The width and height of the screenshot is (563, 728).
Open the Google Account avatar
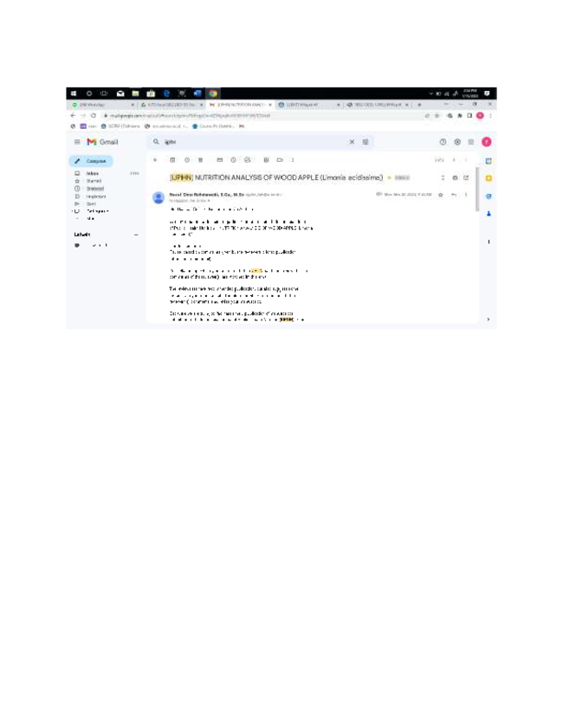tap(487, 142)
